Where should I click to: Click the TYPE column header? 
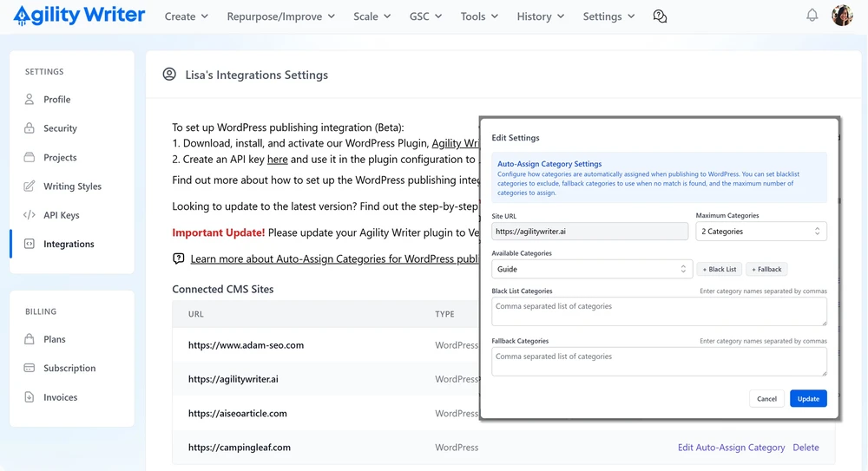[x=444, y=314]
